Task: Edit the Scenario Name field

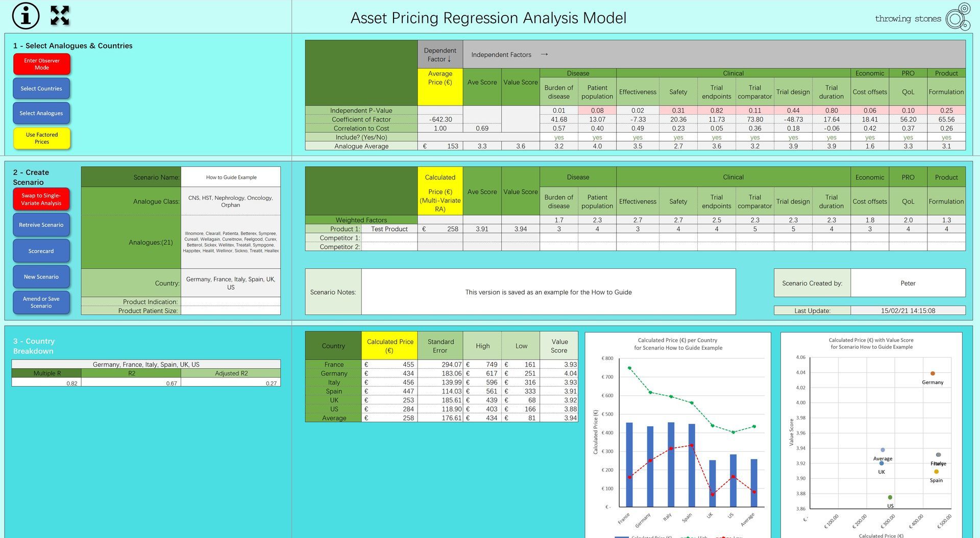Action: (231, 177)
